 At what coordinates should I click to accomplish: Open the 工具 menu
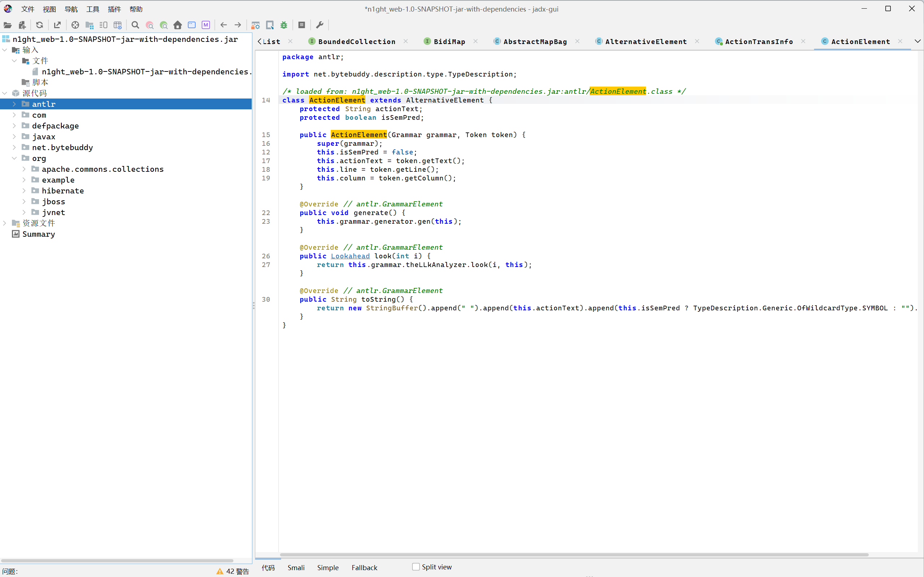click(x=92, y=9)
